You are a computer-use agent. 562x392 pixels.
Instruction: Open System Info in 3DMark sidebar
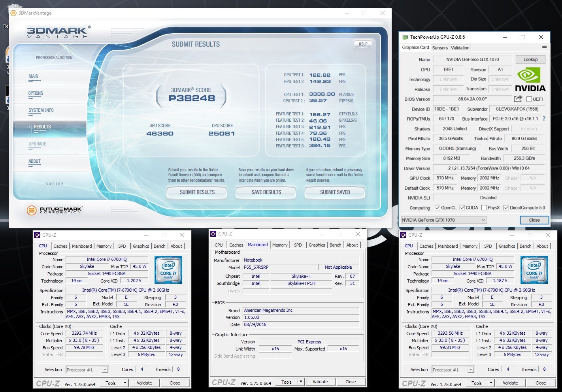(41, 110)
